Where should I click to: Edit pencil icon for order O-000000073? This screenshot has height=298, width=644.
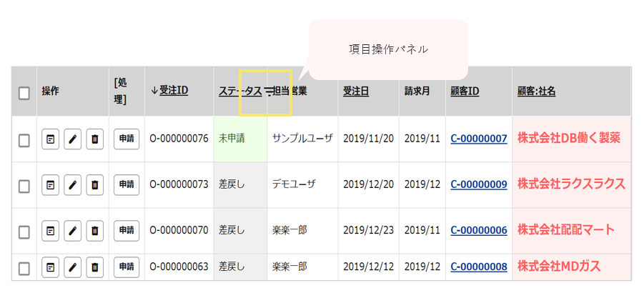(73, 185)
